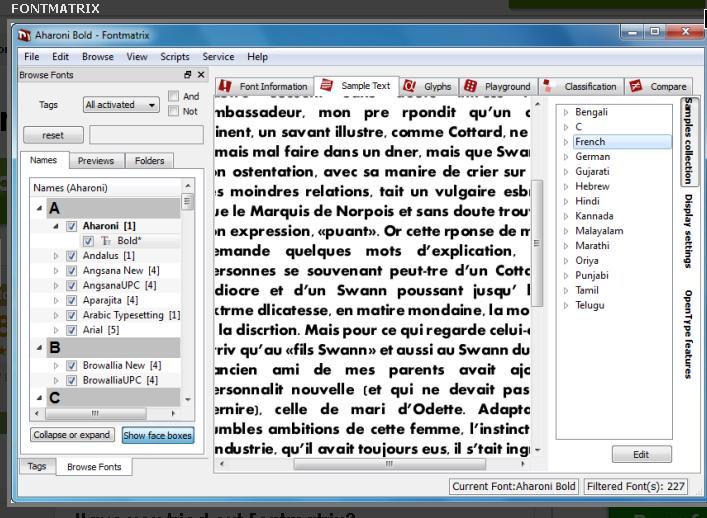
Task: Close the Browse Fonts panel
Action: coord(201,75)
